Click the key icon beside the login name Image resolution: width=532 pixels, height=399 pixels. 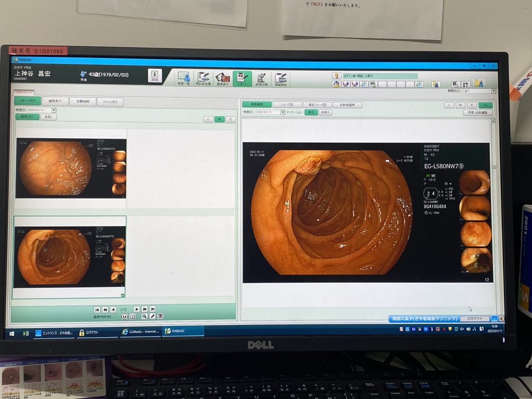pos(337,76)
